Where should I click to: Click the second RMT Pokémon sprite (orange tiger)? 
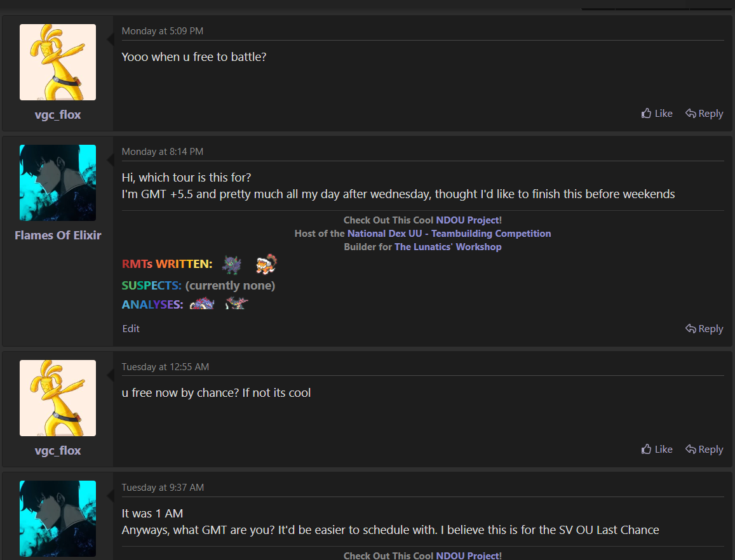click(266, 264)
